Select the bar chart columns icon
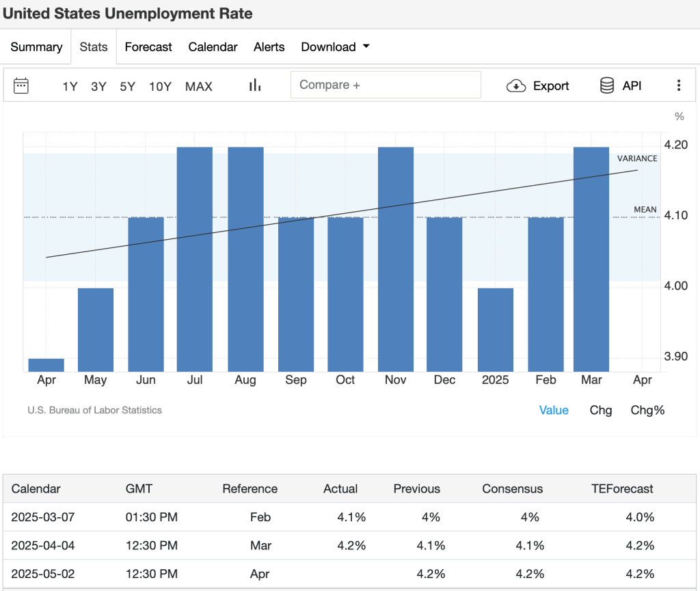This screenshot has width=700, height=591. click(254, 85)
